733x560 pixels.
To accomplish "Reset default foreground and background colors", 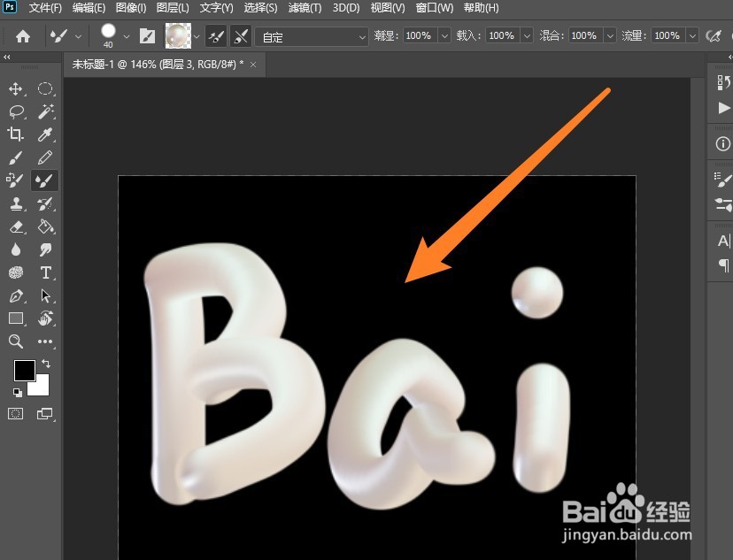I will (x=18, y=392).
